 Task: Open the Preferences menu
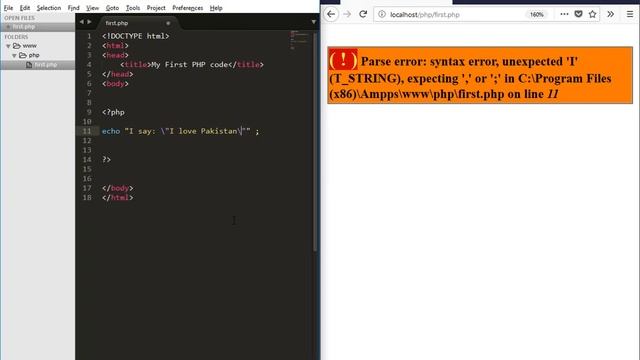187,8
